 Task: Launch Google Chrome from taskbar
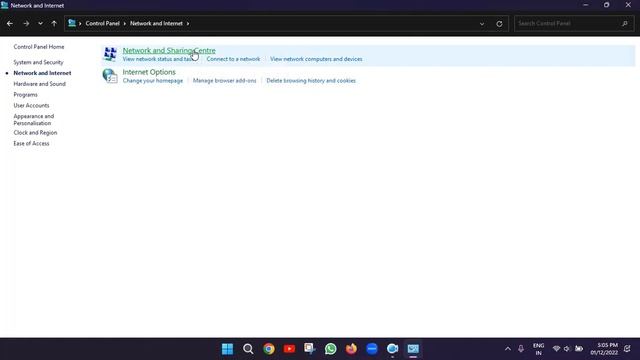tap(269, 349)
